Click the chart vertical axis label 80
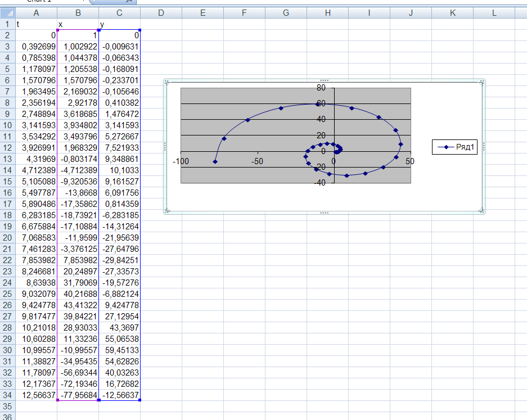527x420 pixels. coord(321,88)
